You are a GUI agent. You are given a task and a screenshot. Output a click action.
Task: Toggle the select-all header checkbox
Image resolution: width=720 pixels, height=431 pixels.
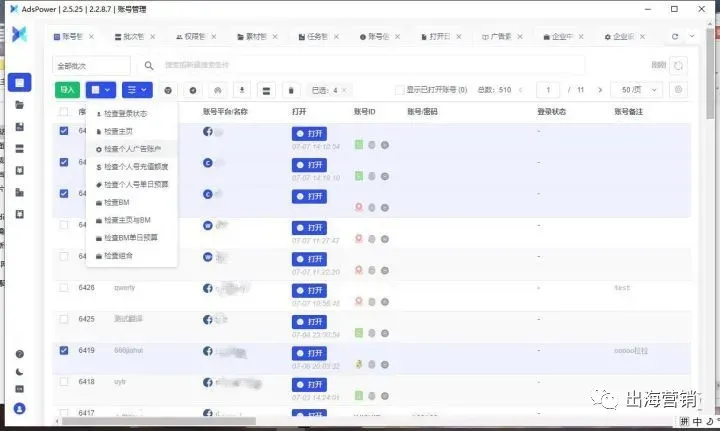(64, 112)
